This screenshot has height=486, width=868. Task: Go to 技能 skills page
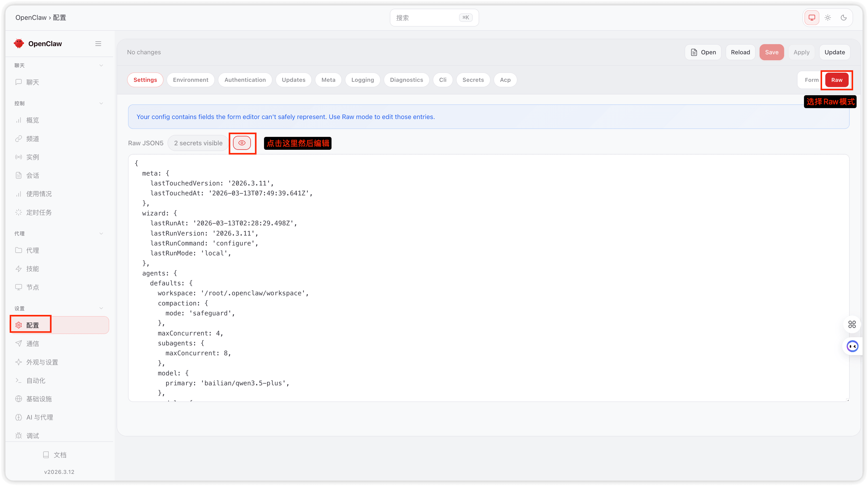pyautogui.click(x=33, y=269)
